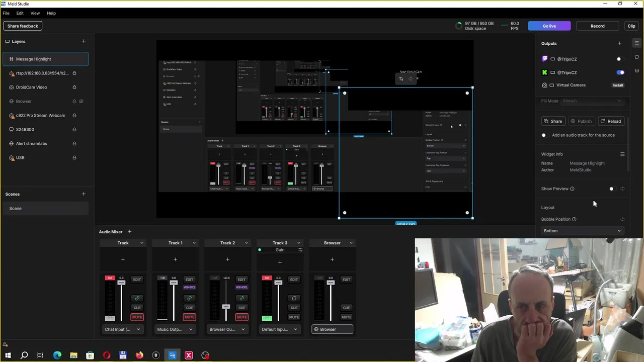
Task: Add an effect to the Browser track
Action: click(332, 259)
